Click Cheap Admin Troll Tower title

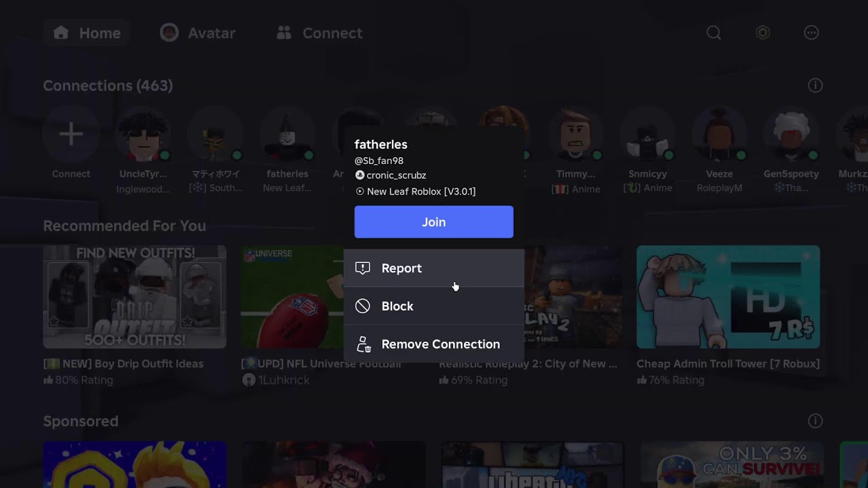[x=728, y=364]
